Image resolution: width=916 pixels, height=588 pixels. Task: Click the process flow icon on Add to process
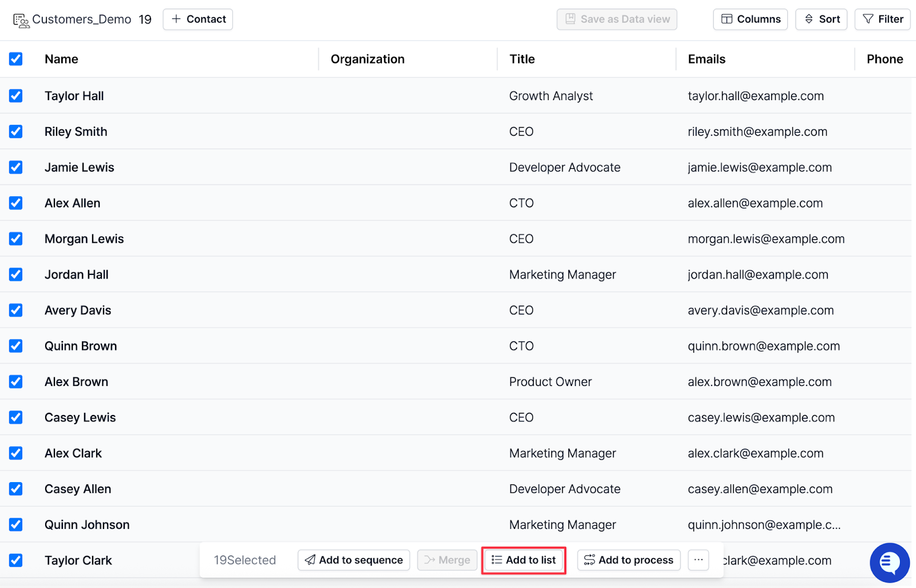click(589, 560)
